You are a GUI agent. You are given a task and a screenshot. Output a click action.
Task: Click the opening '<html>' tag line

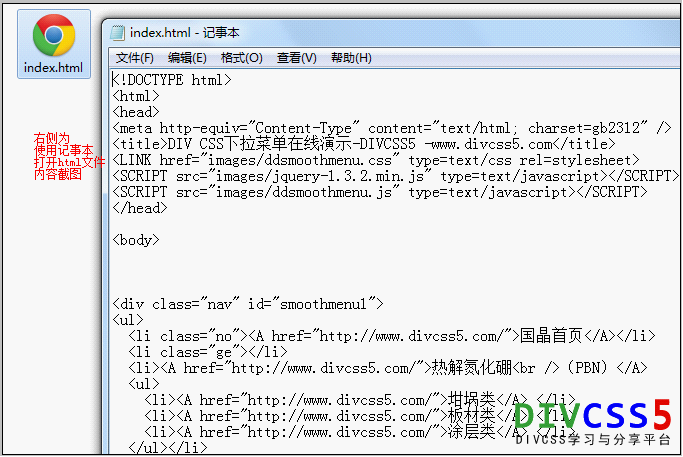pyautogui.click(x=136, y=96)
